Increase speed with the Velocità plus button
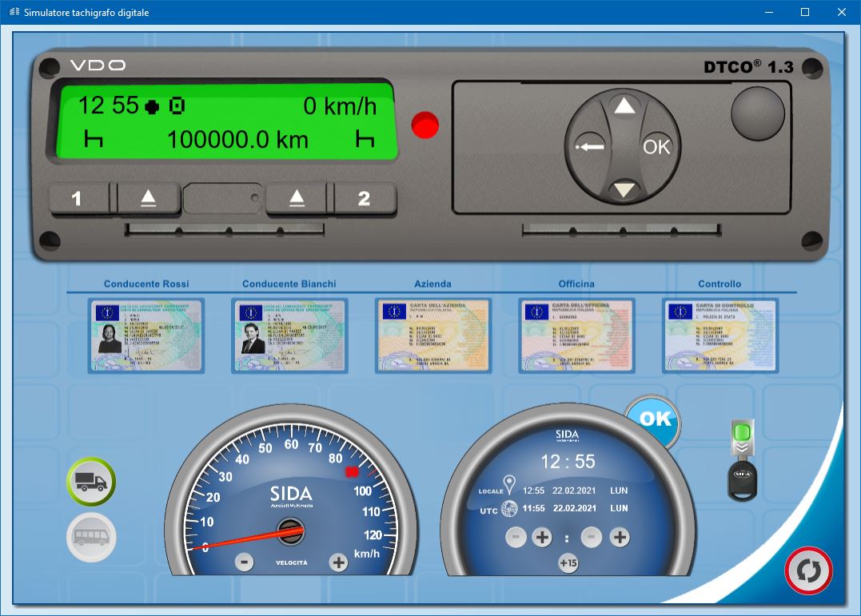Image resolution: width=861 pixels, height=616 pixels. (339, 562)
